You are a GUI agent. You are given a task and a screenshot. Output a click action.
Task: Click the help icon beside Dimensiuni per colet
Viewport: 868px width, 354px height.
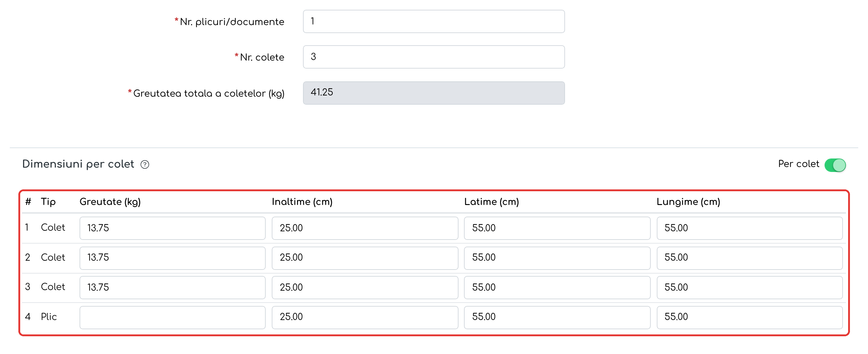coord(145,164)
